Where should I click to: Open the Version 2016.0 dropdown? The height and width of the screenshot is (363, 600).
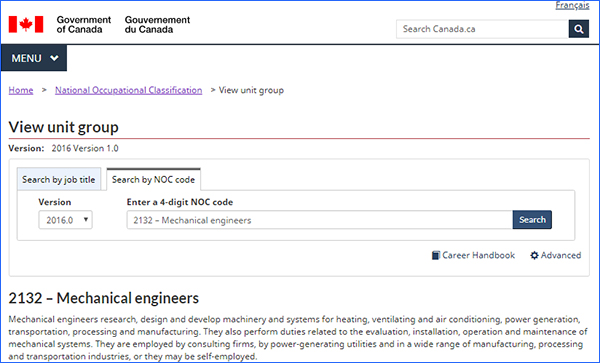(x=65, y=220)
